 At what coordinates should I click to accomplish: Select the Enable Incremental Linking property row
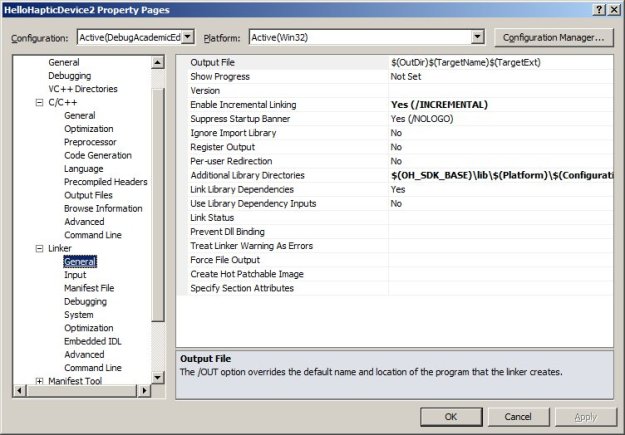coord(245,104)
